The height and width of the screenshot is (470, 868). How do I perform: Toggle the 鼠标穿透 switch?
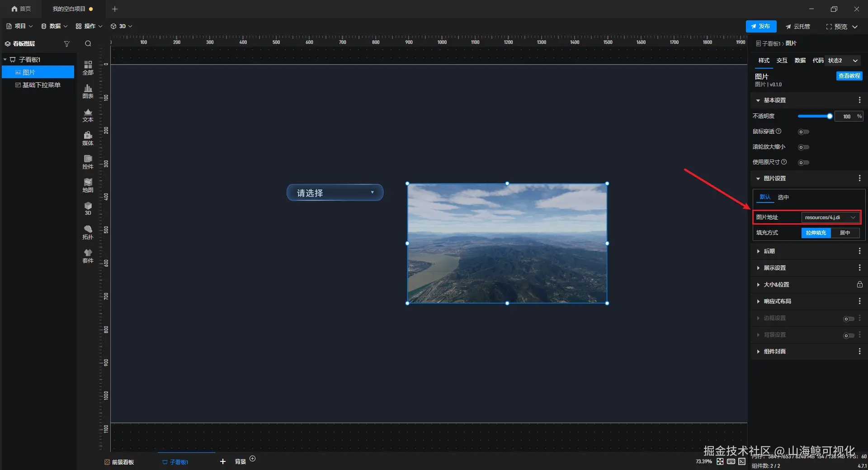(803, 132)
